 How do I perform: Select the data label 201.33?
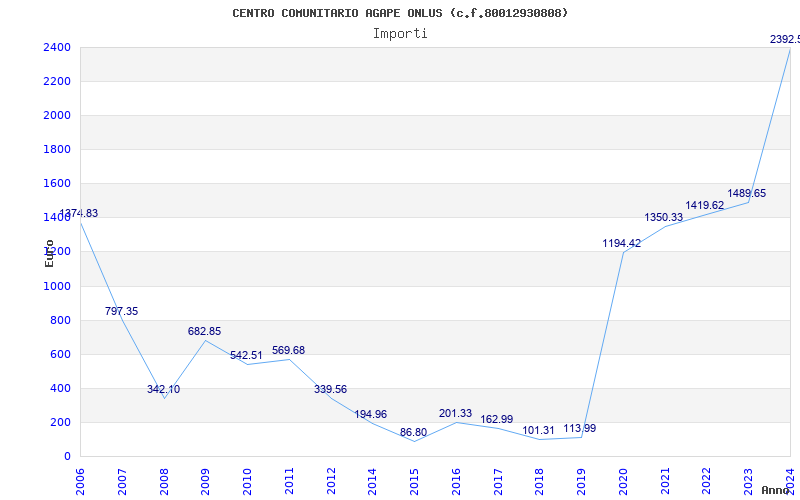(x=456, y=413)
